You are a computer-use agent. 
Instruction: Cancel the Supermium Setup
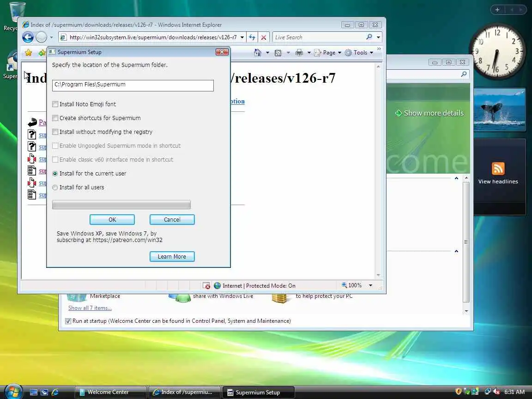172,220
